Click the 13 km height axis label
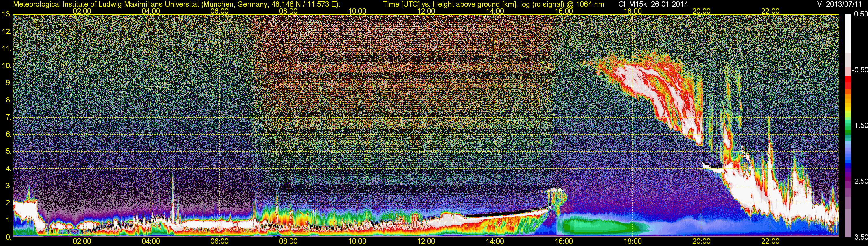868x246 pixels. click(6, 14)
